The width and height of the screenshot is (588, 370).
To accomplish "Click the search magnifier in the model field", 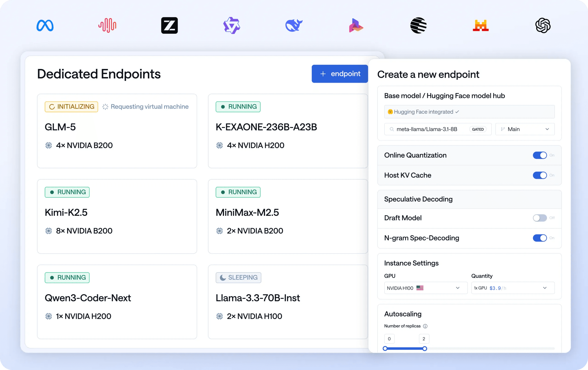I will [392, 129].
